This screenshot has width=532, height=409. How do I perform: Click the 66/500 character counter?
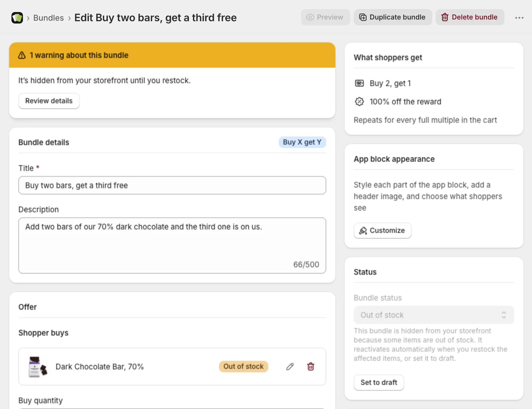click(306, 264)
